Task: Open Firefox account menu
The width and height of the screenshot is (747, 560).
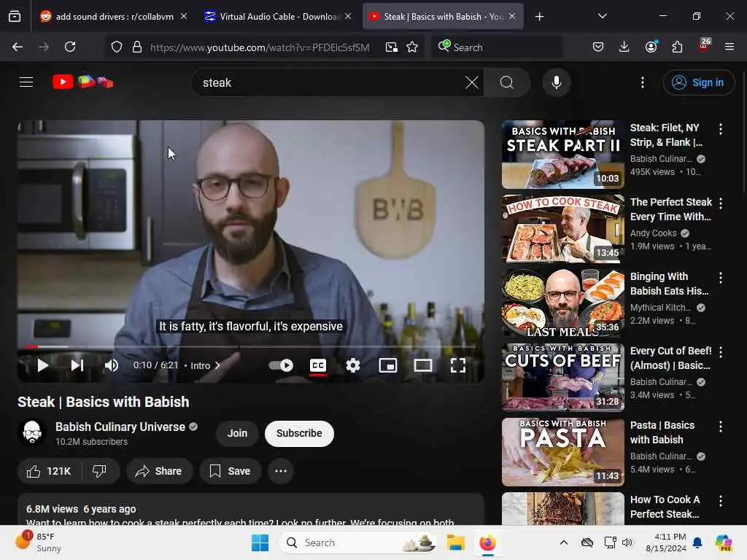Action: tap(651, 47)
